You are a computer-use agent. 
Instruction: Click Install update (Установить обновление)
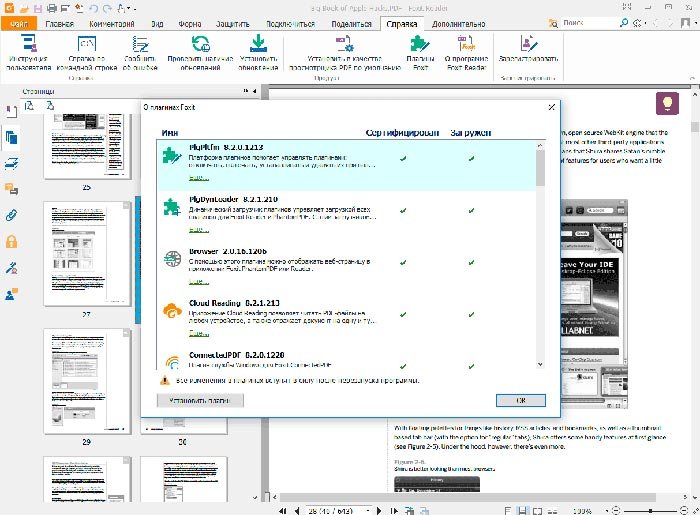(258, 53)
